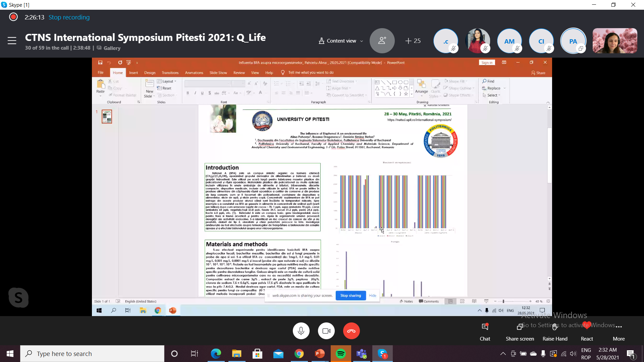
Task: Click Share screen button
Action: click(x=520, y=331)
